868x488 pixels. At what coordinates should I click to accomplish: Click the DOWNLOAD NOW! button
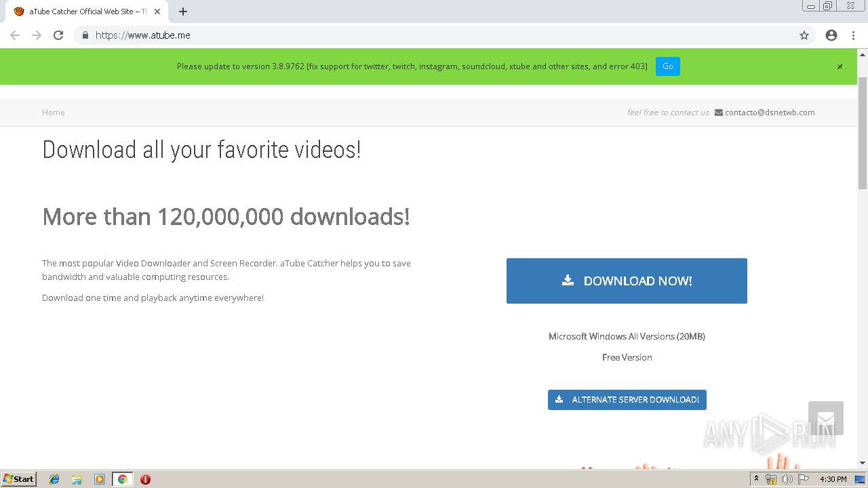coord(627,281)
